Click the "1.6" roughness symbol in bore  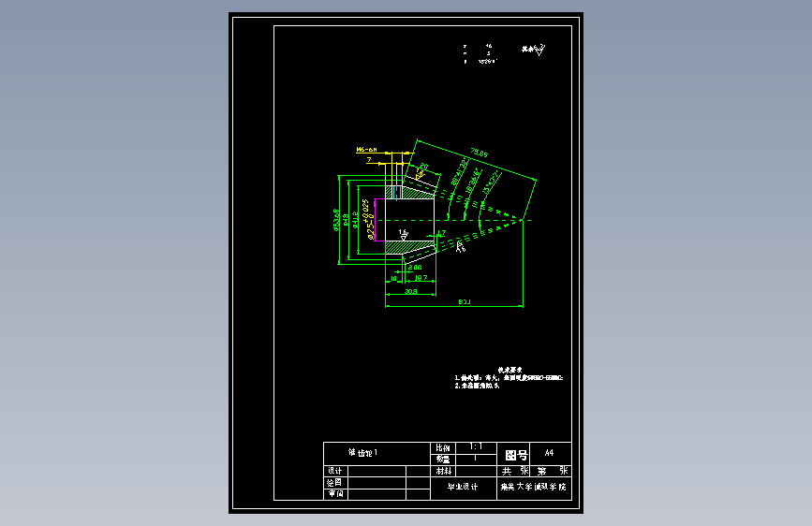[x=404, y=235]
